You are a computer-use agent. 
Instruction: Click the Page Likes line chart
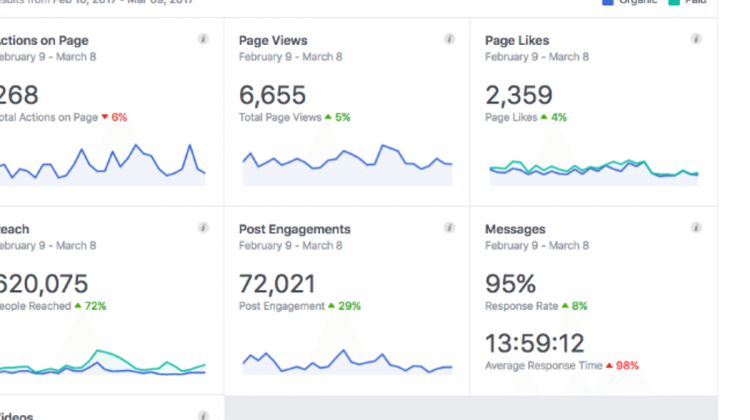tap(594, 172)
